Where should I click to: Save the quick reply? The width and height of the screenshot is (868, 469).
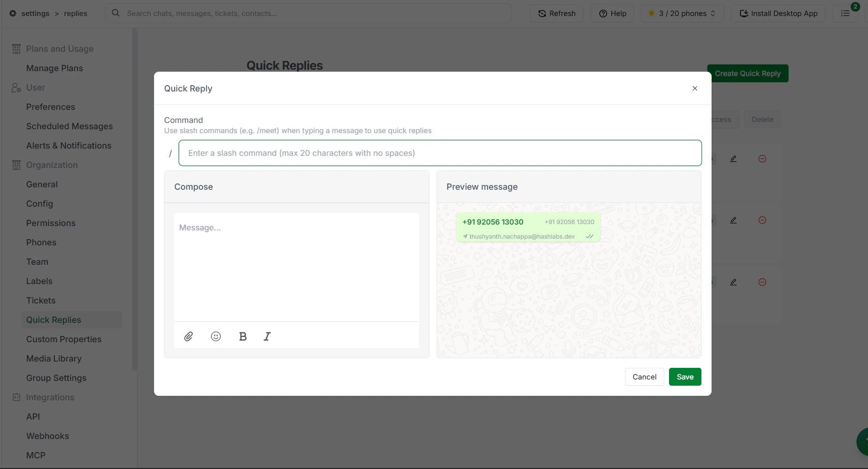[x=685, y=377]
